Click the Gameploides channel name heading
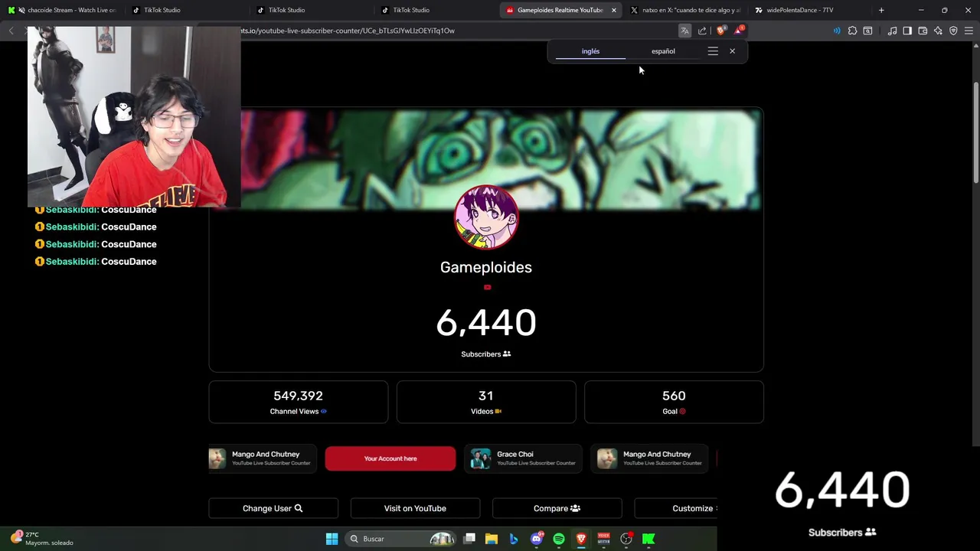Screen dimensions: 980x551 coord(486,267)
